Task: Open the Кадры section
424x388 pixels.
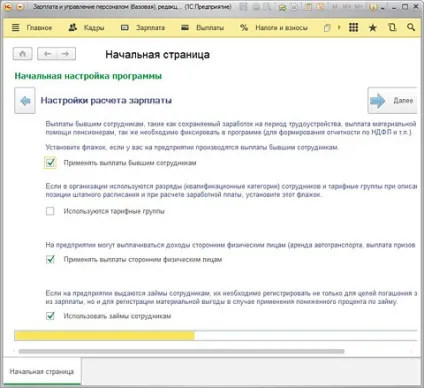Action: (x=86, y=28)
